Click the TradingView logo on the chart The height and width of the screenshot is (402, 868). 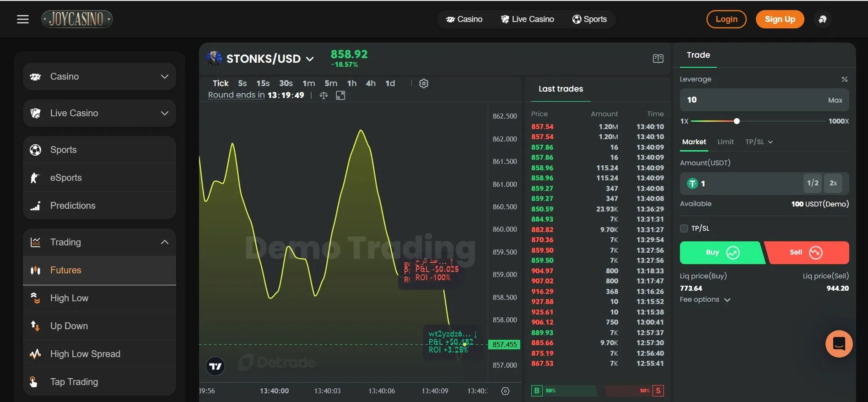(215, 366)
